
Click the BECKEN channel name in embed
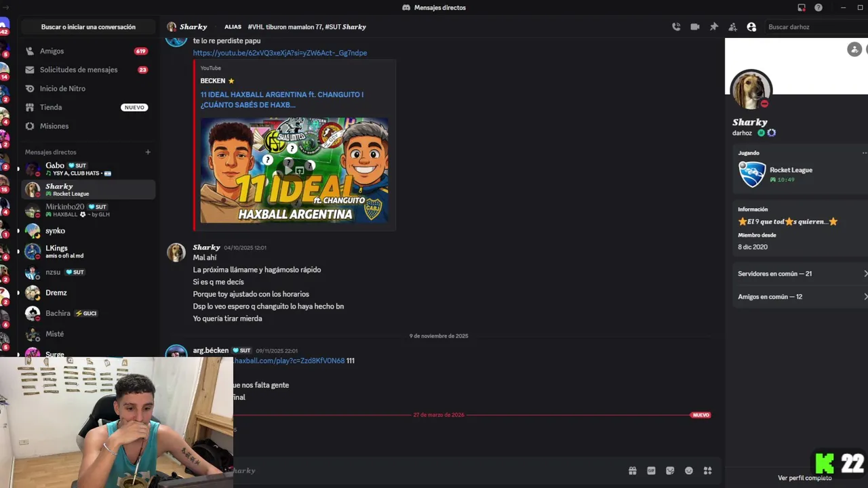click(212, 81)
